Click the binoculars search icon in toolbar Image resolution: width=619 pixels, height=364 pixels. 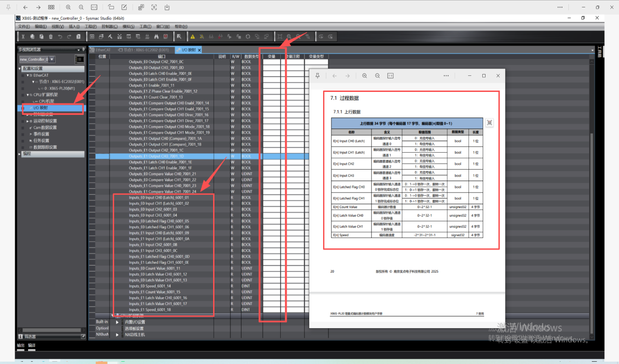156,37
